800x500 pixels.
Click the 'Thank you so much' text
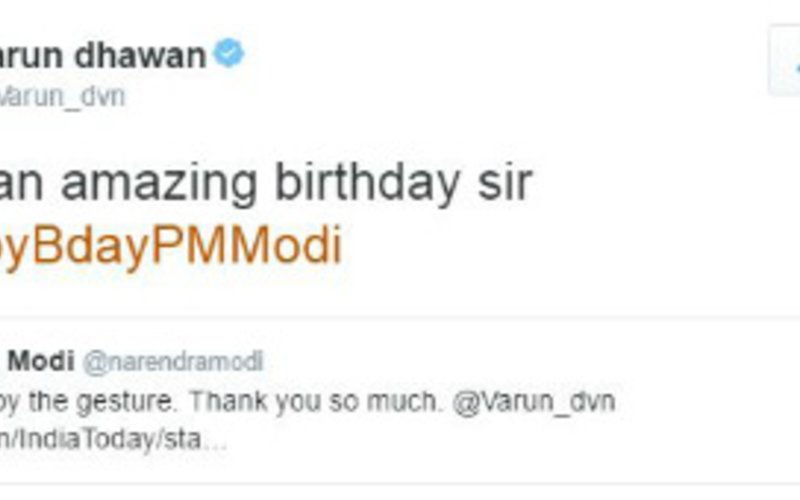314,402
